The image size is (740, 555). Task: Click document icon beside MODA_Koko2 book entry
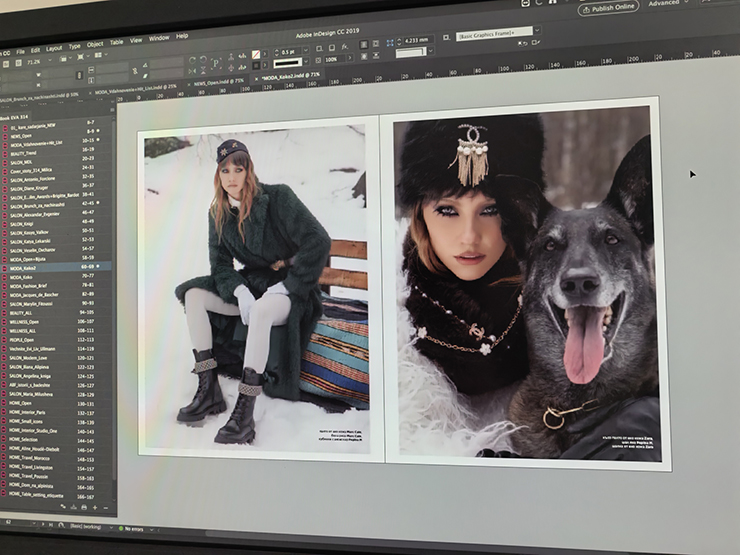5,268
